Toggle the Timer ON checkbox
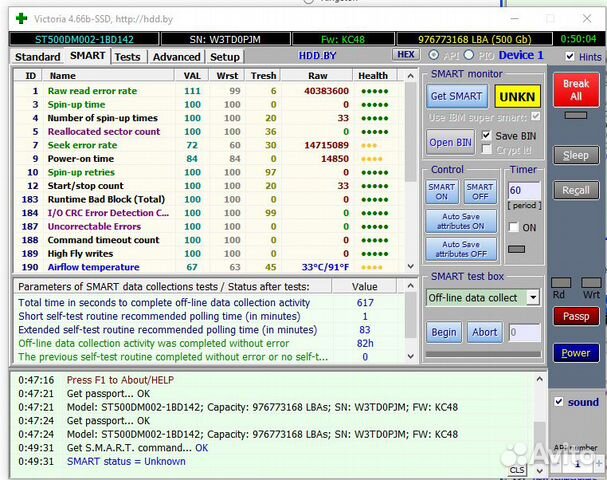The image size is (607, 480). (513, 227)
